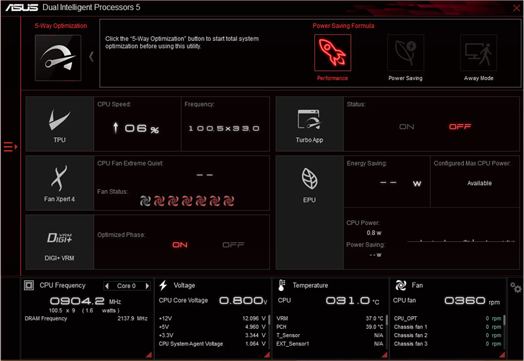Image resolution: width=524 pixels, height=361 pixels.
Task: Set Optimized Phase to ON
Action: pos(180,245)
